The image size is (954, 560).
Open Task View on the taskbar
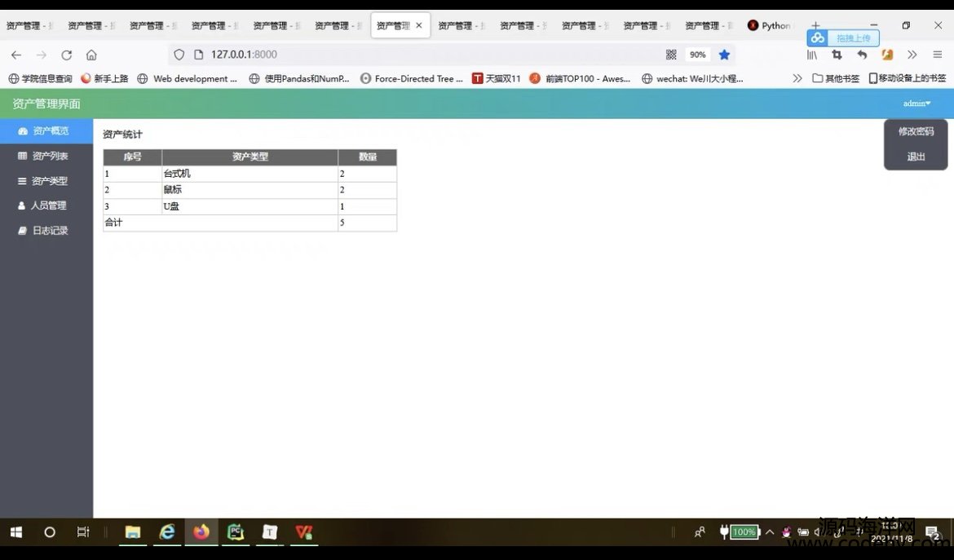(x=83, y=532)
